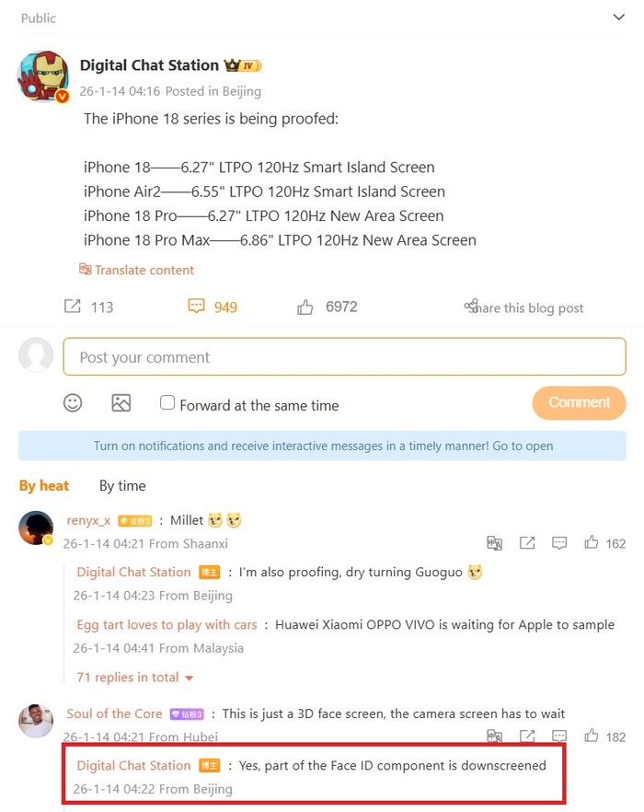Image resolution: width=644 pixels, height=812 pixels.
Task: Open the post options chevron next to Public
Action: pos(618,17)
